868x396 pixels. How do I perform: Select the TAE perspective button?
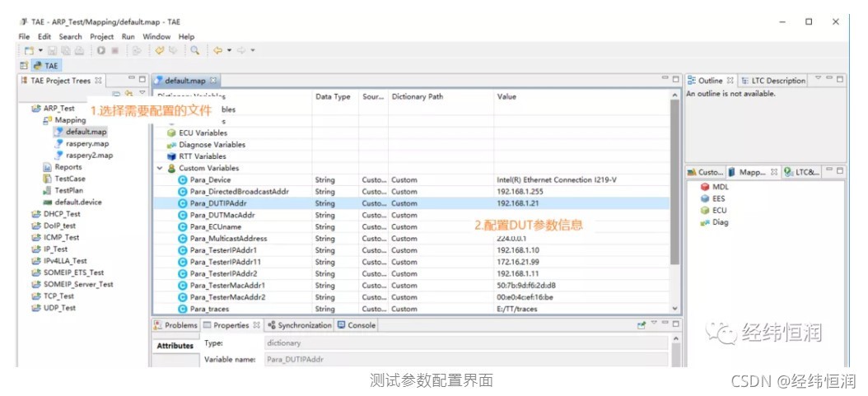[x=44, y=65]
